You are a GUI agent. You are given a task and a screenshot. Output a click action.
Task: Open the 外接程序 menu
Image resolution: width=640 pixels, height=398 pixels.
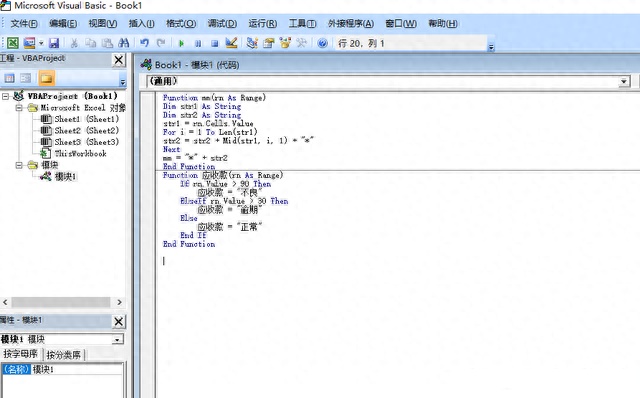point(351,24)
